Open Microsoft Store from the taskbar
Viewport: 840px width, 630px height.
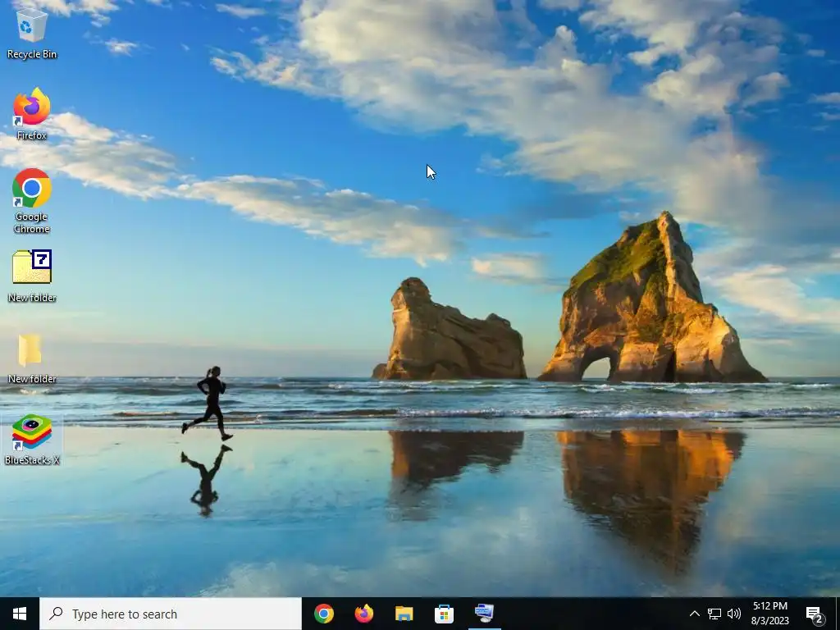[x=444, y=614]
